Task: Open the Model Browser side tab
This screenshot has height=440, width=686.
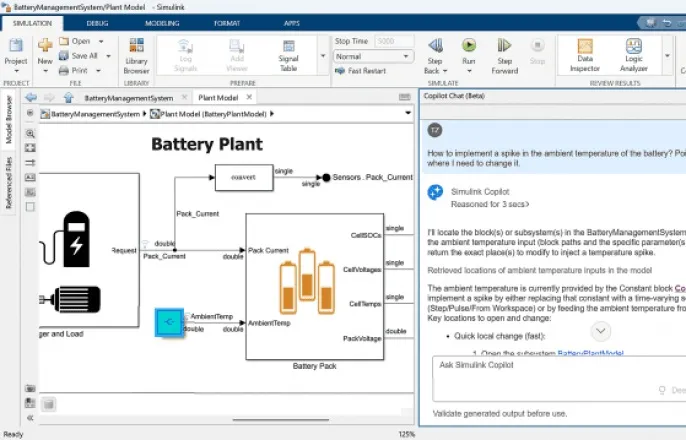Action: pyautogui.click(x=8, y=119)
